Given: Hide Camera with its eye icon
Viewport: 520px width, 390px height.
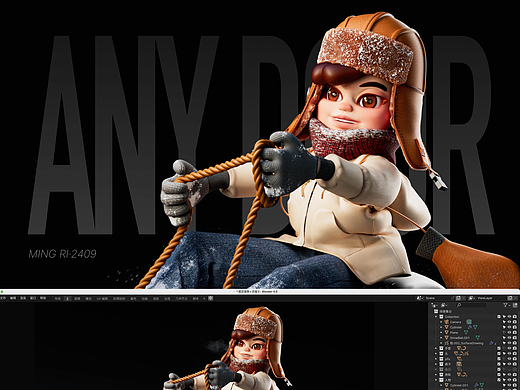Looking at the screenshot, I should 509,322.
